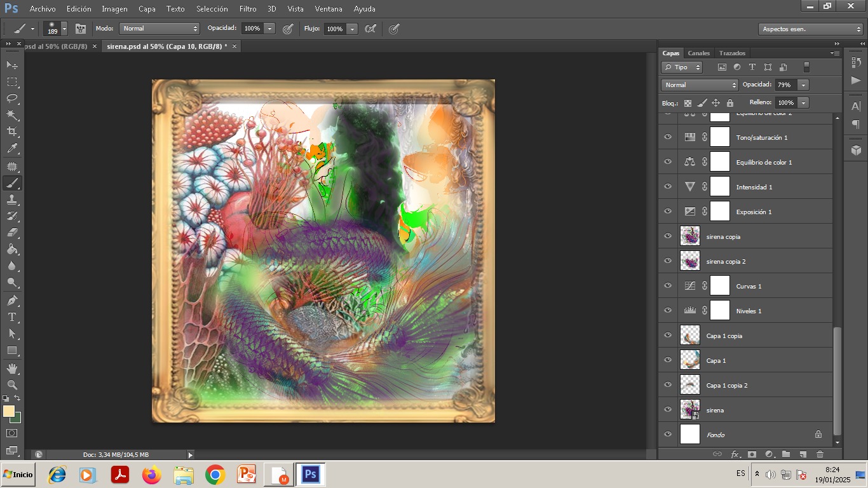
Task: Switch to the Trazados tab
Action: tap(732, 53)
